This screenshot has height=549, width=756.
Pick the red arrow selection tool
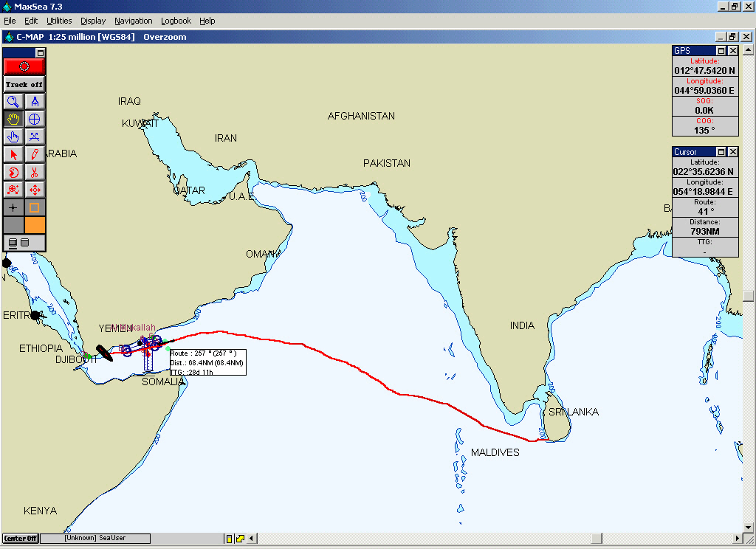(x=13, y=154)
